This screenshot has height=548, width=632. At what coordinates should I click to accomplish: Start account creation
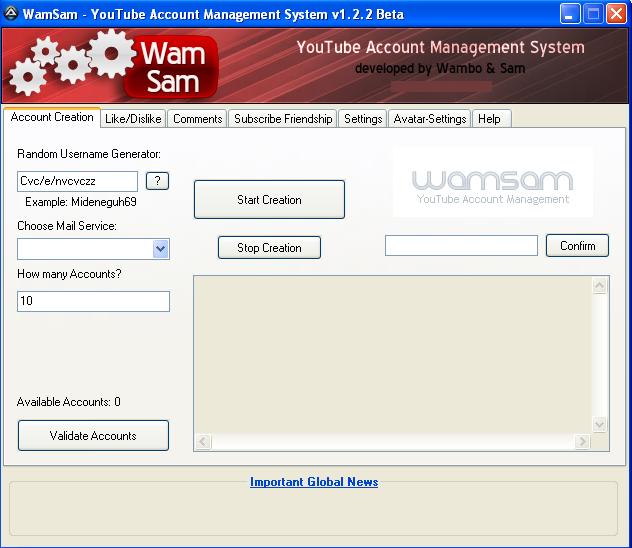point(269,199)
